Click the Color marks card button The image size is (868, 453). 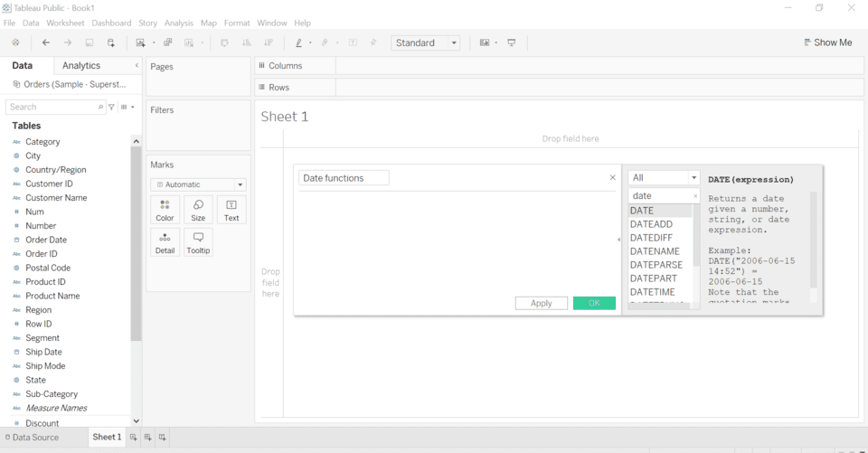pyautogui.click(x=165, y=210)
